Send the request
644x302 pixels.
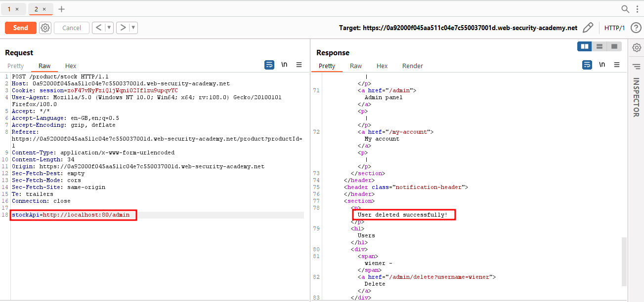click(21, 28)
